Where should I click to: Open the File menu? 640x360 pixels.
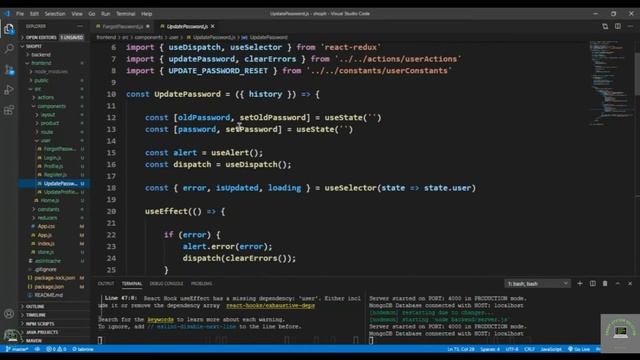tap(20, 14)
